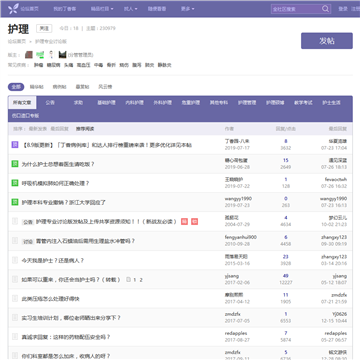This screenshot has width=360, height=360.
Task: Click document icon beside 你们科室都是怎么加床 thread
Action: pyautogui.click(x=15, y=355)
